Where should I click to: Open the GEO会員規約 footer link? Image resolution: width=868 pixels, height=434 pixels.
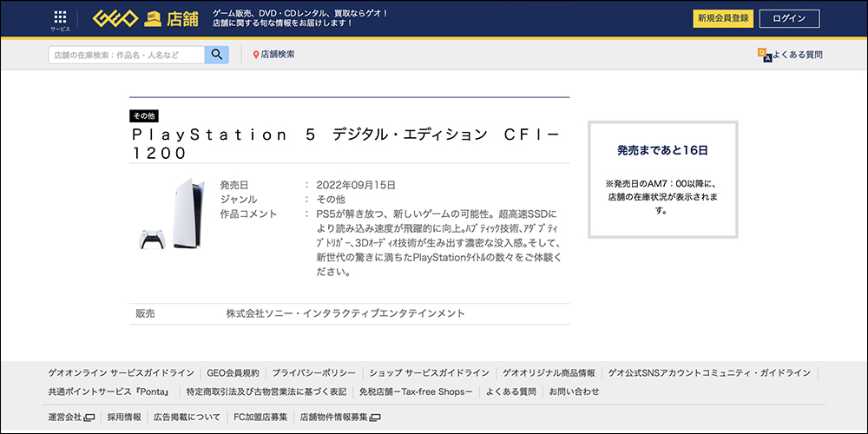pyautogui.click(x=233, y=372)
